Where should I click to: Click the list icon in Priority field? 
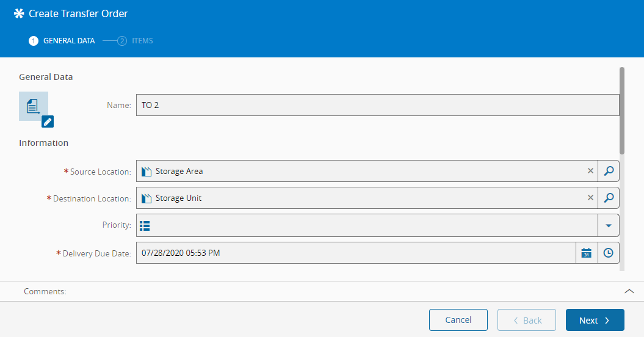145,225
